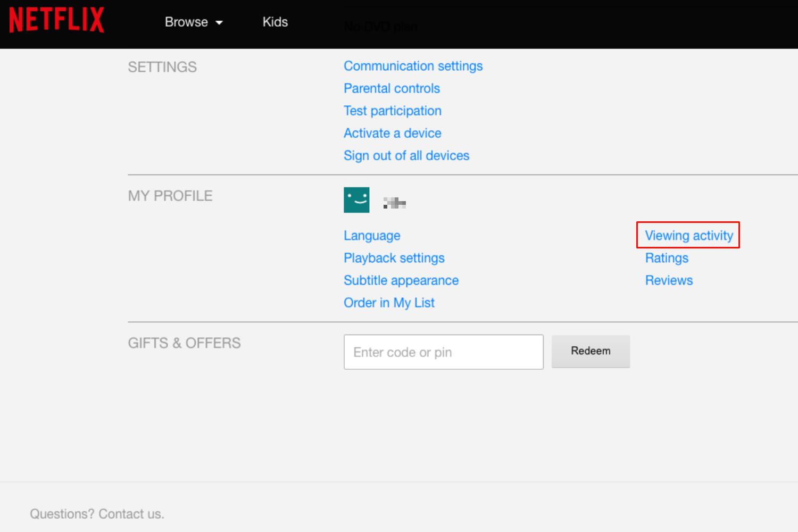Image resolution: width=798 pixels, height=532 pixels.
Task: Click the teal smiley profile avatar
Action: point(356,200)
